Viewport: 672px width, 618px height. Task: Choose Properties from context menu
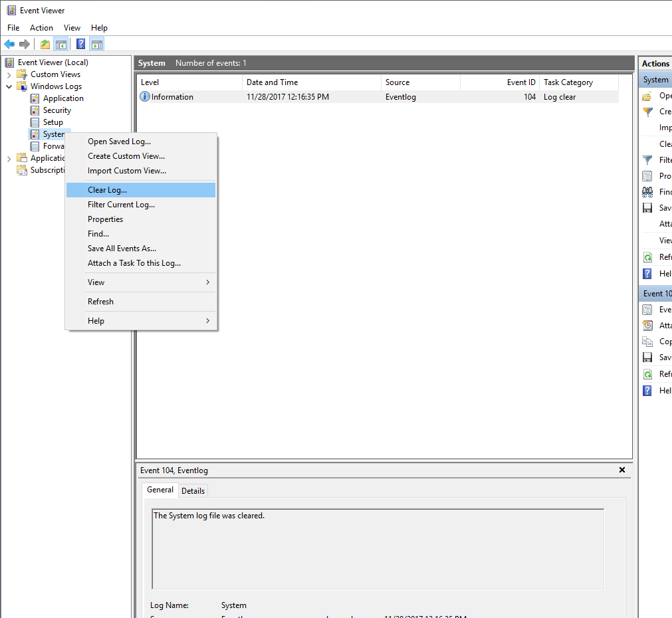pos(141,219)
